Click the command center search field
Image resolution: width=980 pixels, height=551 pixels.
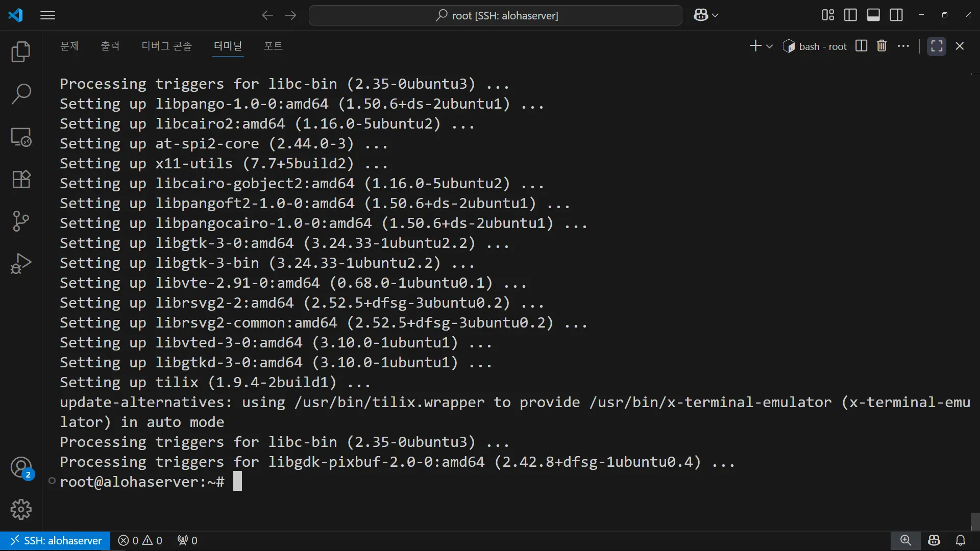(495, 15)
